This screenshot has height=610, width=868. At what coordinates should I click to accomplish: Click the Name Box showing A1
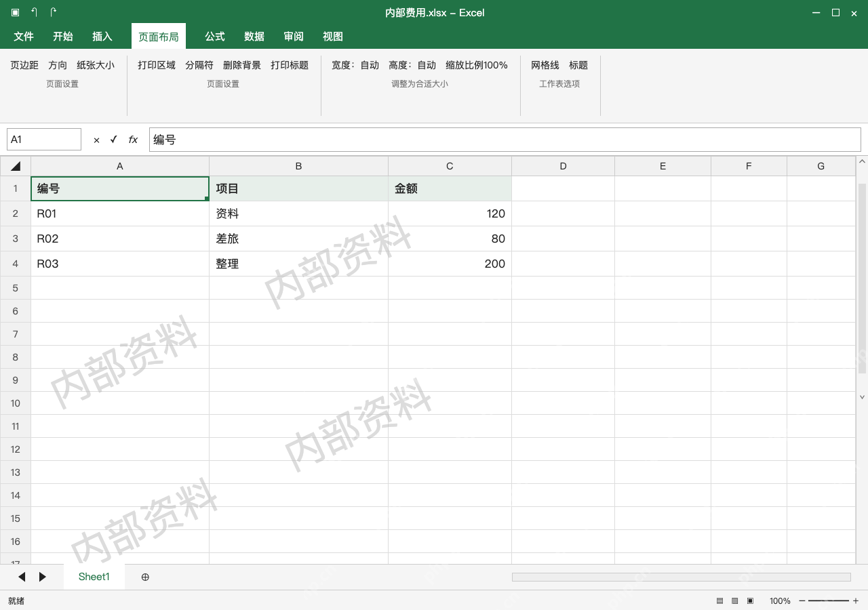[x=44, y=140]
